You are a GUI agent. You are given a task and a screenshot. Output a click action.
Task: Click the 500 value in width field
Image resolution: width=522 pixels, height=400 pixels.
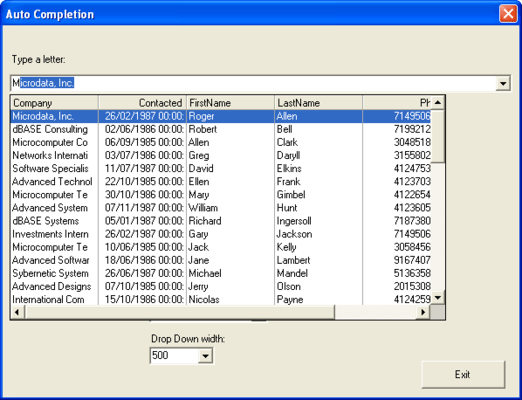coord(160,356)
